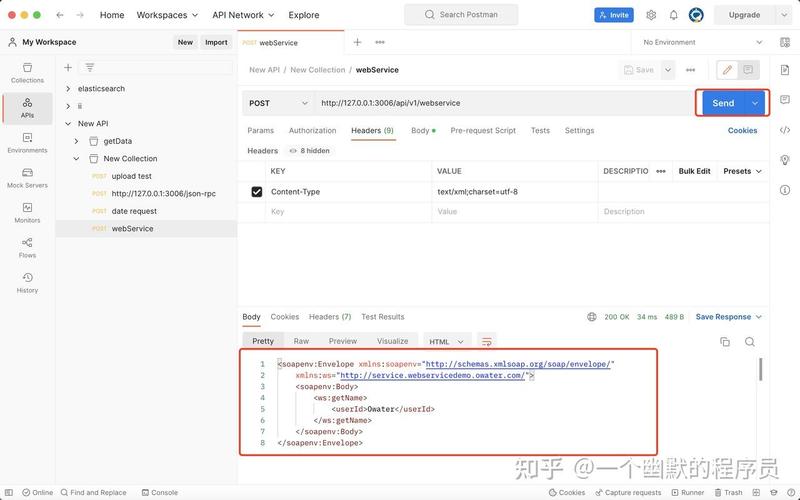Open tab options ellipsis menu
The width and height of the screenshot is (800, 500).
380,42
